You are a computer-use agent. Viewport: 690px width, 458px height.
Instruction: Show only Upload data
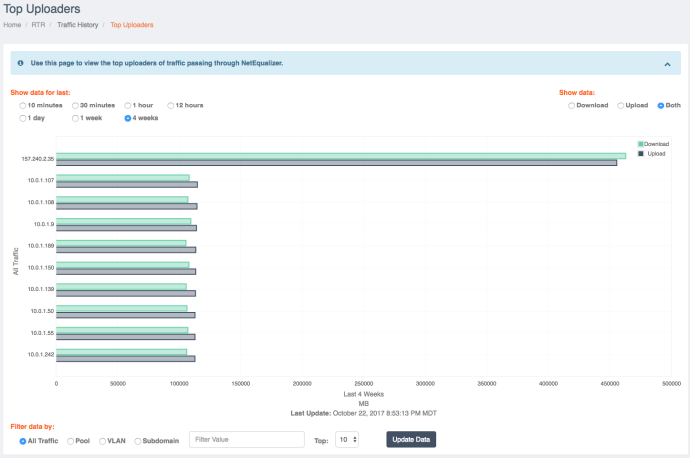pyautogui.click(x=621, y=105)
